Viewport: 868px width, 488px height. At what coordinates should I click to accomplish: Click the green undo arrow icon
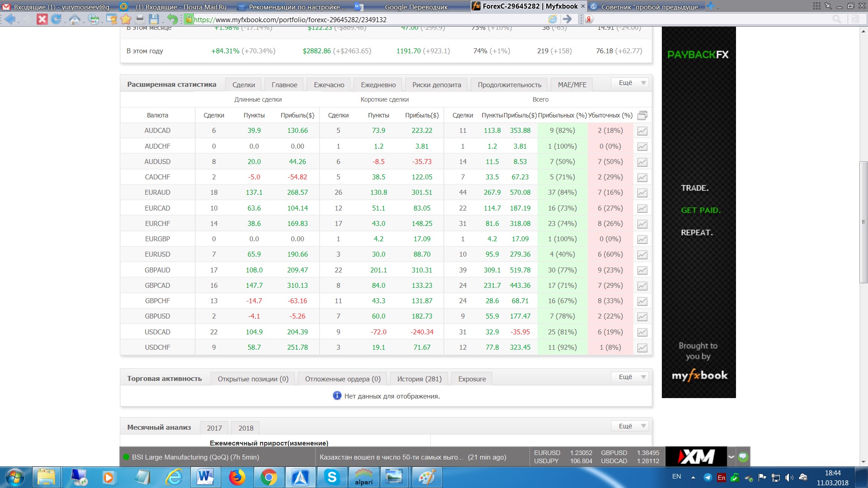(x=172, y=19)
